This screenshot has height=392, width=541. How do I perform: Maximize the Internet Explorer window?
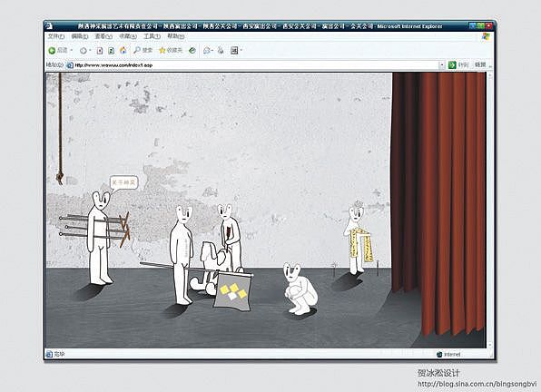click(x=481, y=25)
